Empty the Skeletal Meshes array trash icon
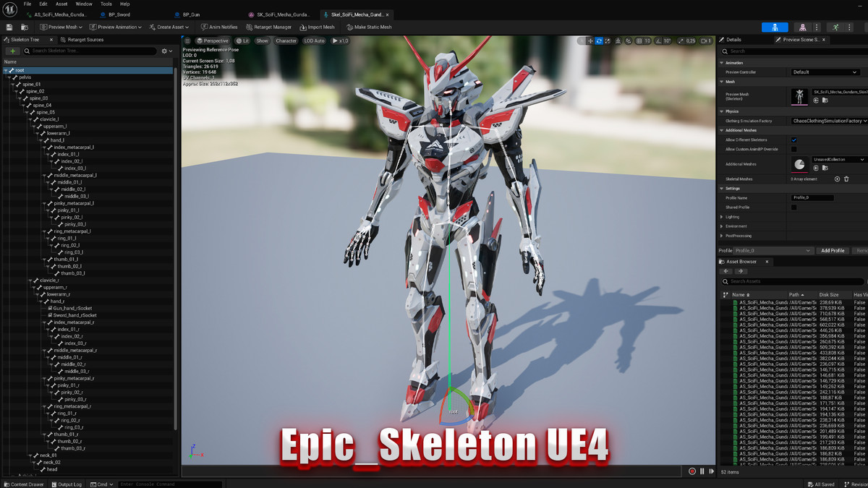 846,179
